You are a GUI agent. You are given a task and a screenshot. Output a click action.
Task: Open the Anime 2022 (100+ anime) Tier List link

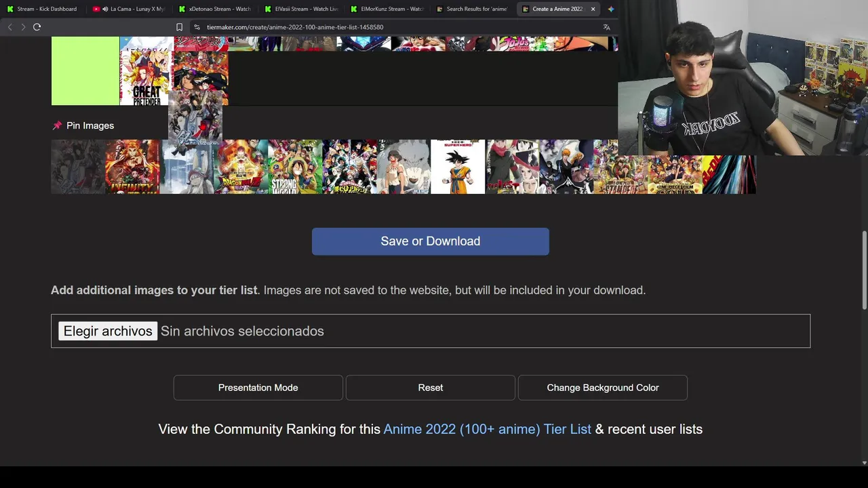coord(488,429)
